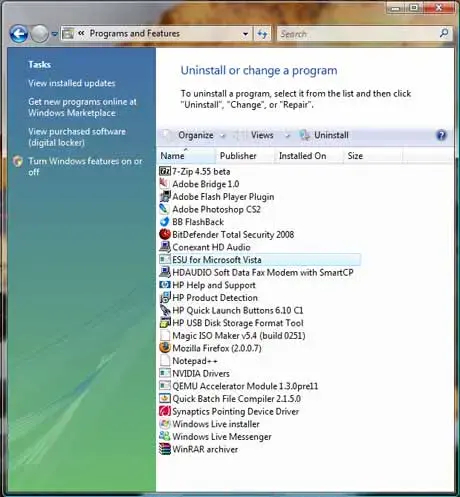Screen dimensions: 460x497
Task: Click the NVIDIA Drivers icon
Action: tap(165, 373)
